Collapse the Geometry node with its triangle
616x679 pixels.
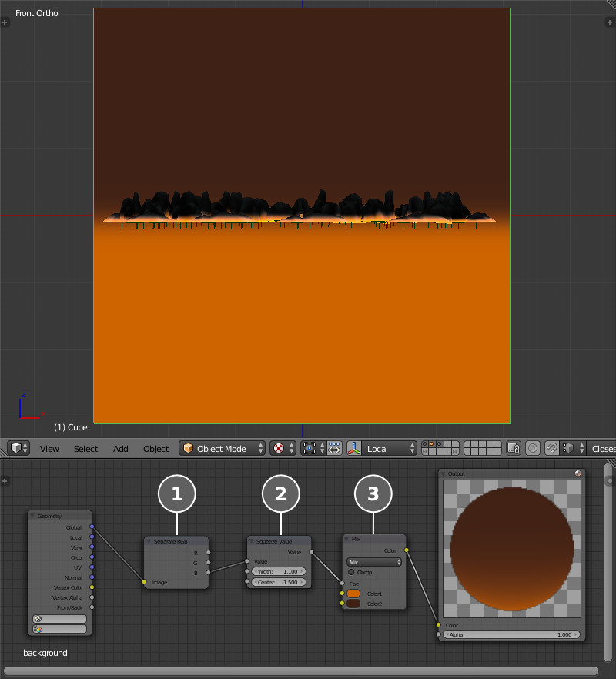pyautogui.click(x=33, y=516)
